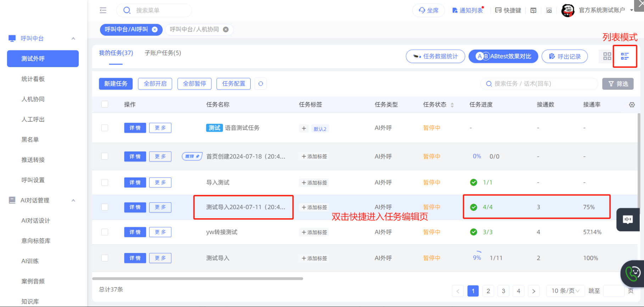This screenshot has width=644, height=307.
Task: Sort by 任务状态 column arrows
Action: point(452,105)
